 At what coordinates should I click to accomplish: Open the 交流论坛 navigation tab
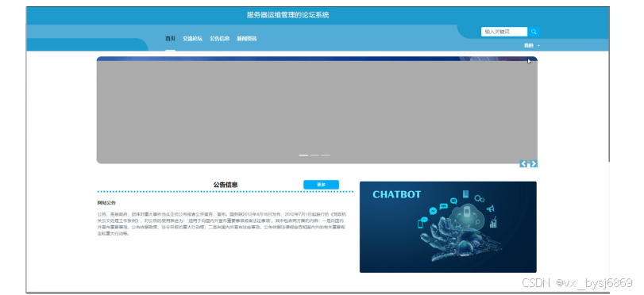tap(192, 39)
